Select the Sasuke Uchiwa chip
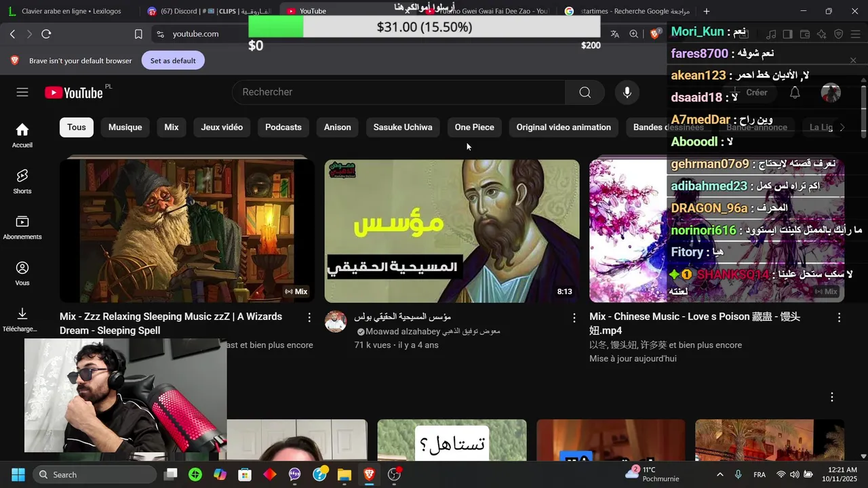Viewport: 868px width, 488px height. [403, 127]
